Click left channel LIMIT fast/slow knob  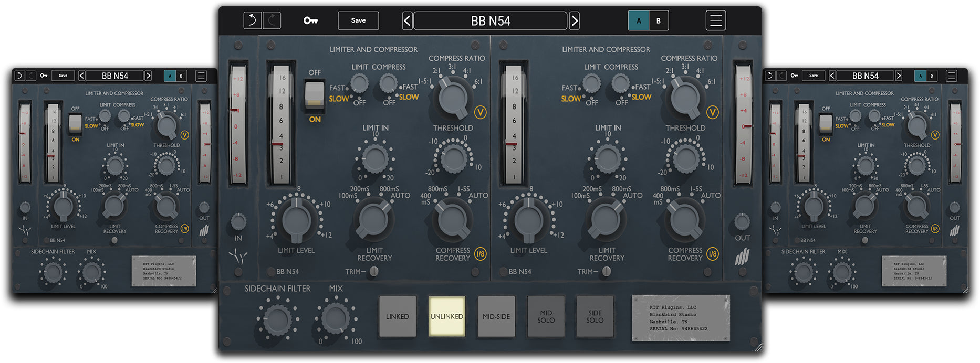click(x=359, y=83)
